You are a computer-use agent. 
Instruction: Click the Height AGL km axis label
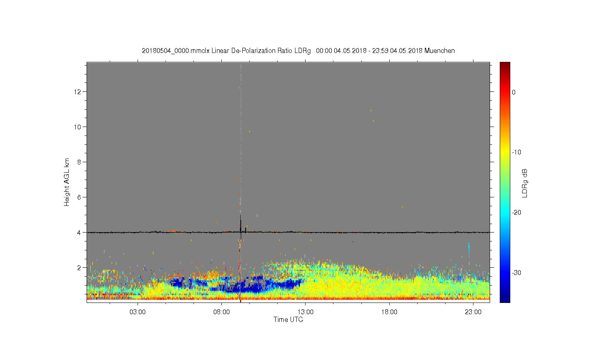click(67, 182)
